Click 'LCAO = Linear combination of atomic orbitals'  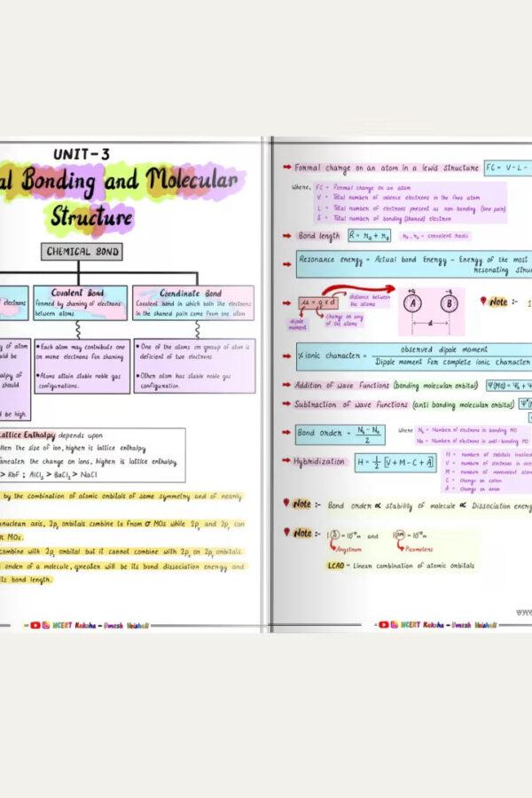coord(401,566)
